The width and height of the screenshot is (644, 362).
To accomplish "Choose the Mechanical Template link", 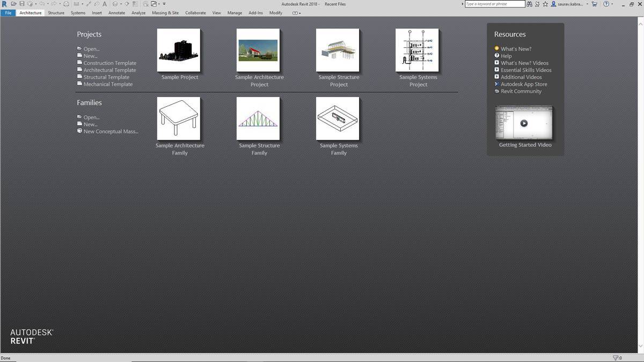I will pyautogui.click(x=108, y=84).
